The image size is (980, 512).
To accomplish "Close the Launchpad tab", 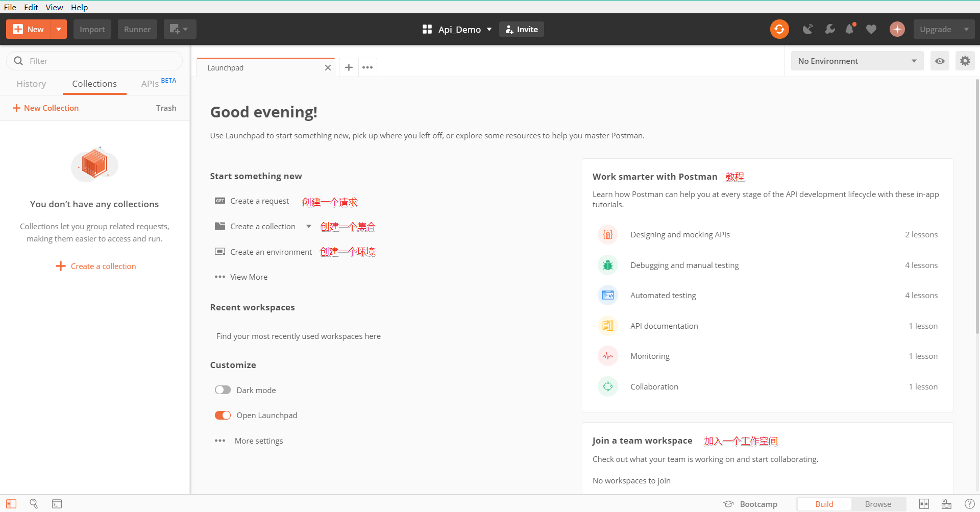I will point(328,67).
